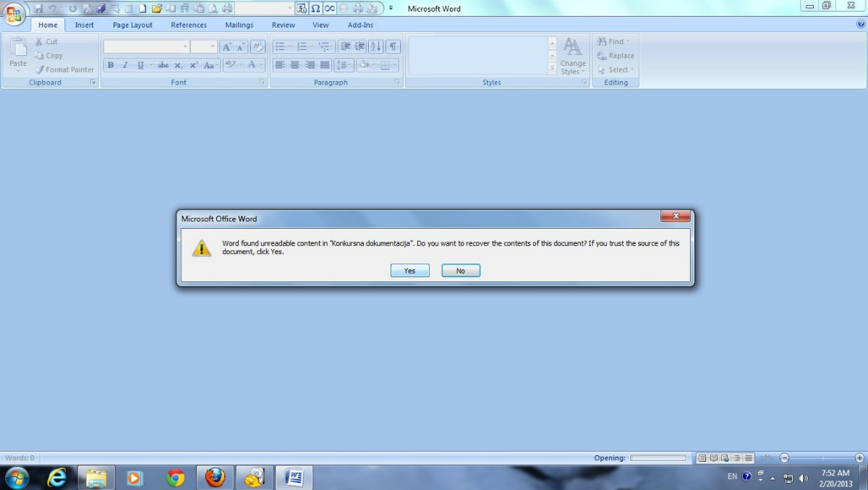Click the Zoom Out minus button

coord(784,458)
